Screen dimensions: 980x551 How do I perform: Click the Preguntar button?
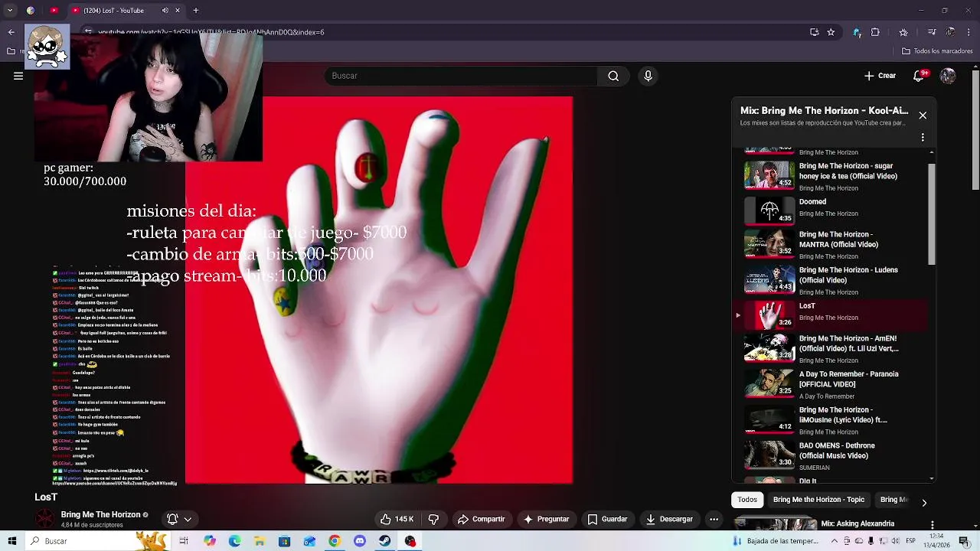[546, 519]
